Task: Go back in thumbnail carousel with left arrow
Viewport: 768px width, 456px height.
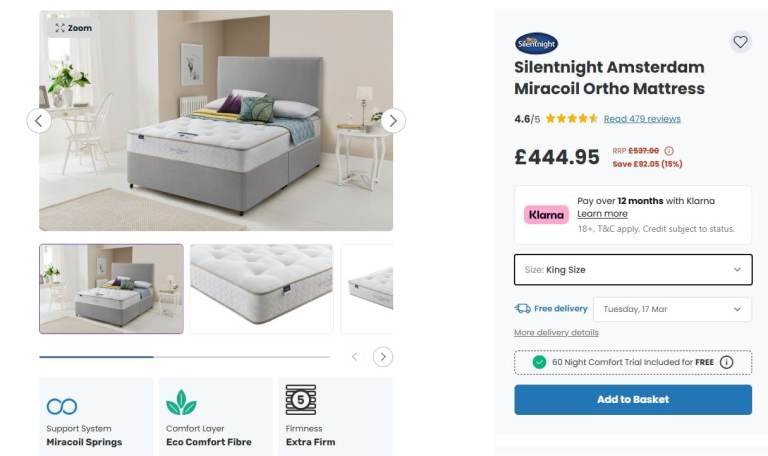Action: click(355, 357)
